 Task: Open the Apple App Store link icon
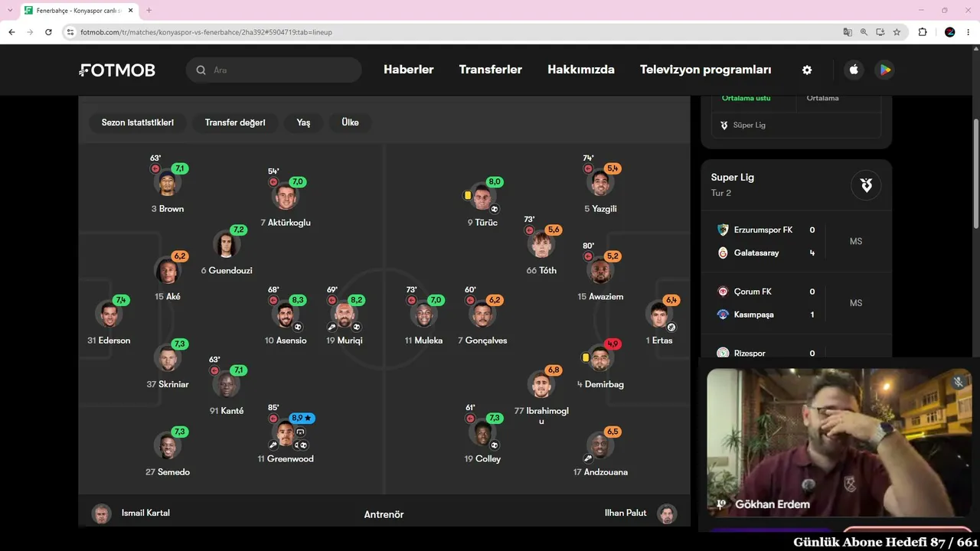click(854, 70)
